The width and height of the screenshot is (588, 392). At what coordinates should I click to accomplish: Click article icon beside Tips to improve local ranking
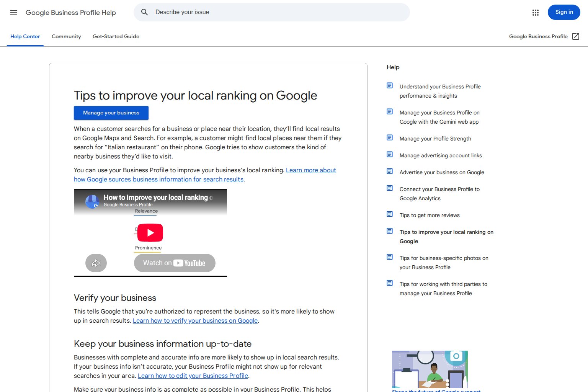(x=390, y=231)
